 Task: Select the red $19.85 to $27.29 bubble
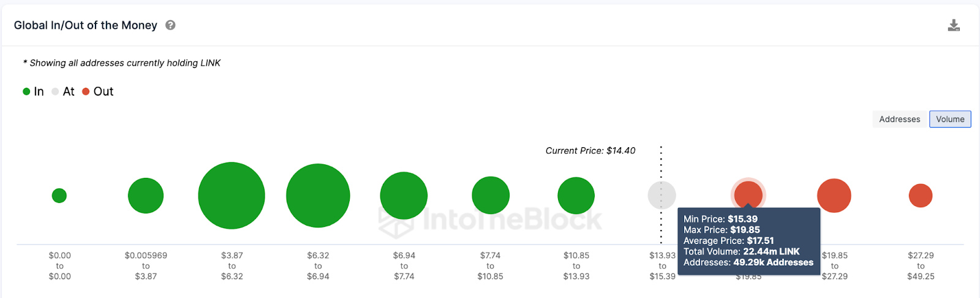pos(834,196)
